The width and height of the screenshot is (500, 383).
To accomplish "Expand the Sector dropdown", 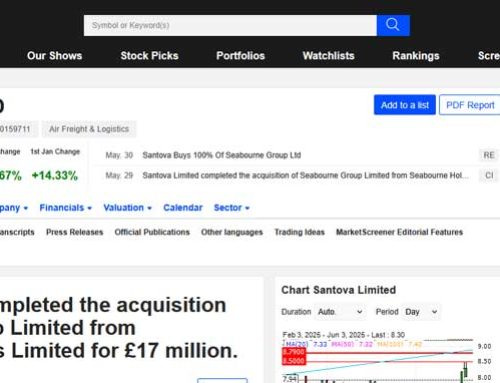I will pos(232,208).
